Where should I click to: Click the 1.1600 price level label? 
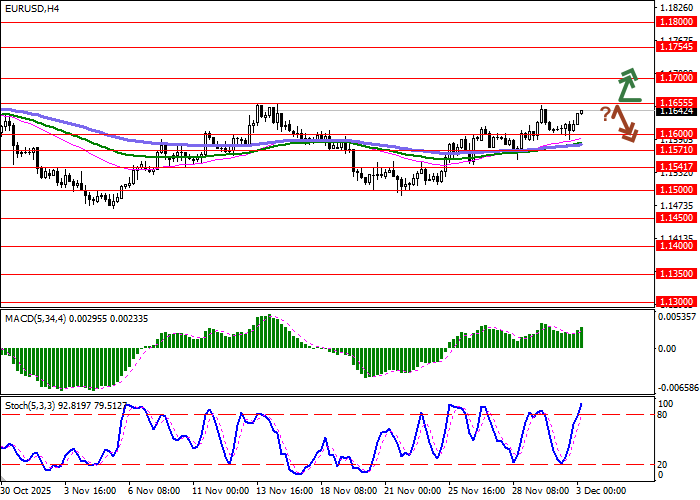[x=675, y=133]
